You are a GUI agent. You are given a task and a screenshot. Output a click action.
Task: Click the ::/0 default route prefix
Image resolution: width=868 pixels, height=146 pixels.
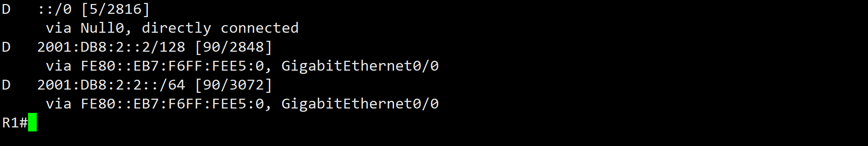tap(55, 9)
